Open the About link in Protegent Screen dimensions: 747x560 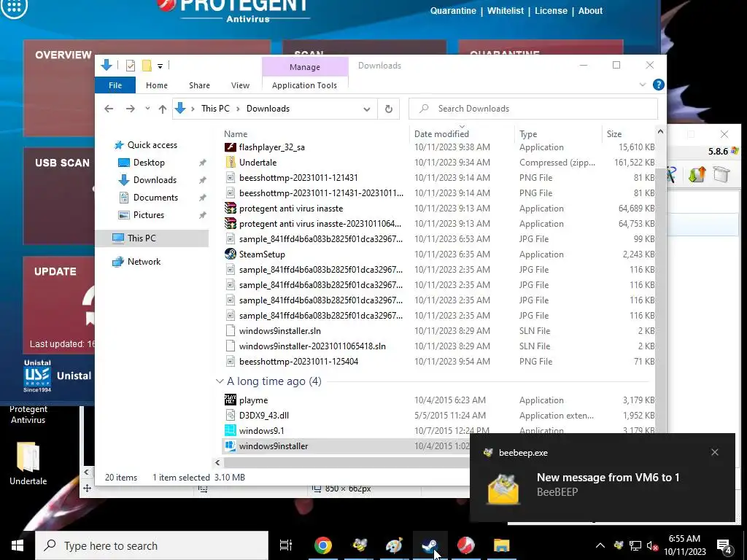[x=590, y=10]
